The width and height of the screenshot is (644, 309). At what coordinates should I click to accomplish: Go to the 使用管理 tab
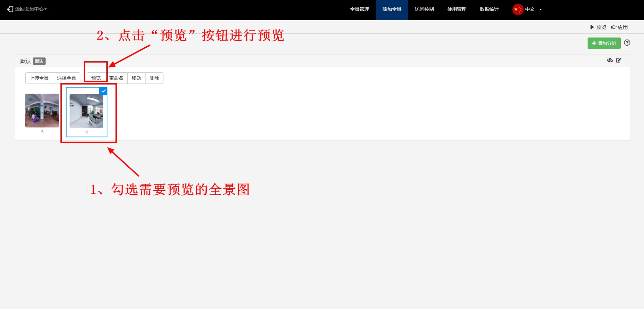tap(457, 9)
